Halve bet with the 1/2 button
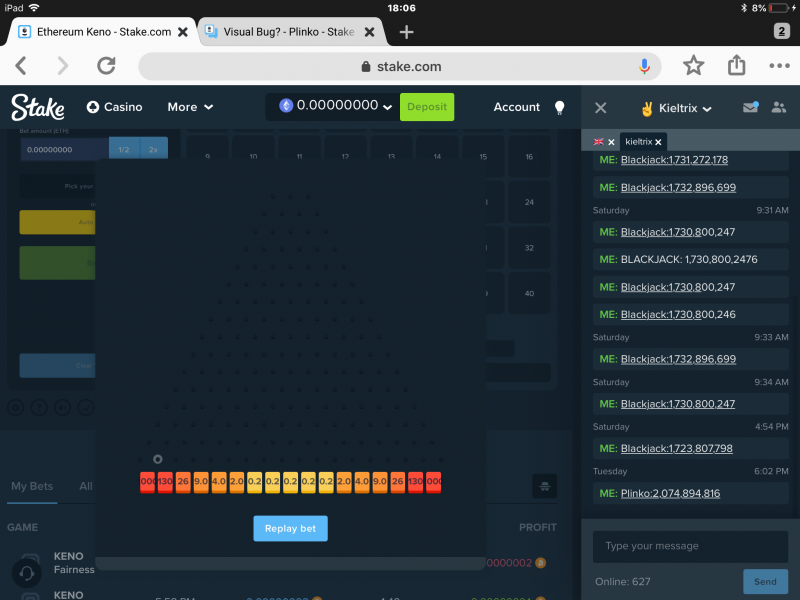The image size is (800, 600). tap(123, 149)
